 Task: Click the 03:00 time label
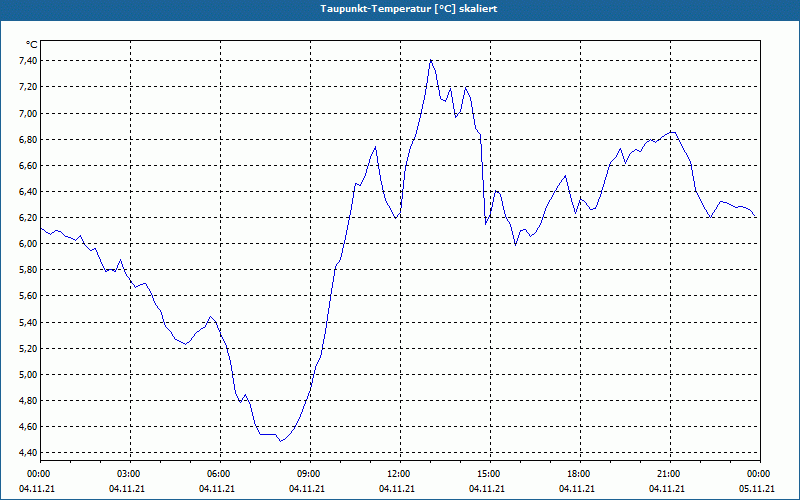(131, 474)
